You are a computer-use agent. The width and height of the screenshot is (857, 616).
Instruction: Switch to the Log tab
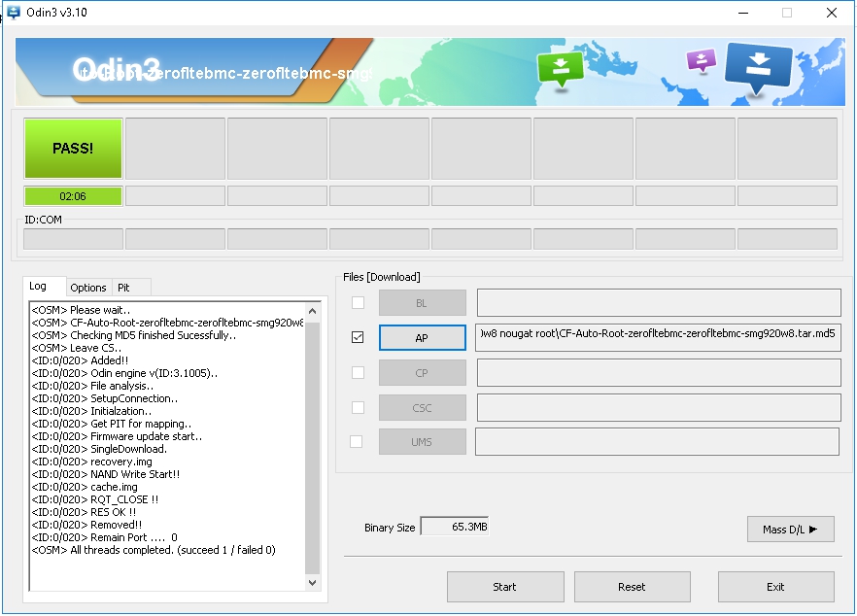38,286
